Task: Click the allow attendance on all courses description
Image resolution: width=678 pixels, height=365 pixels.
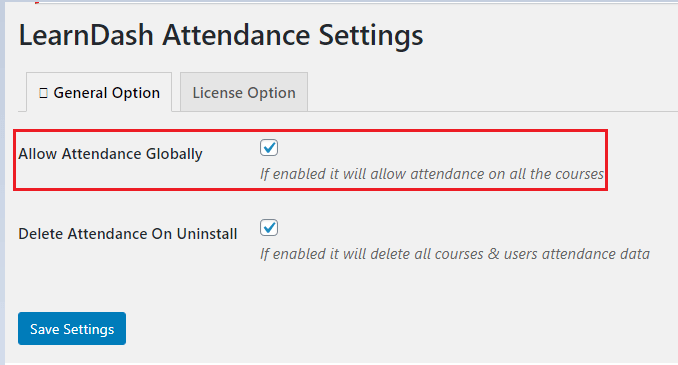Action: click(432, 174)
